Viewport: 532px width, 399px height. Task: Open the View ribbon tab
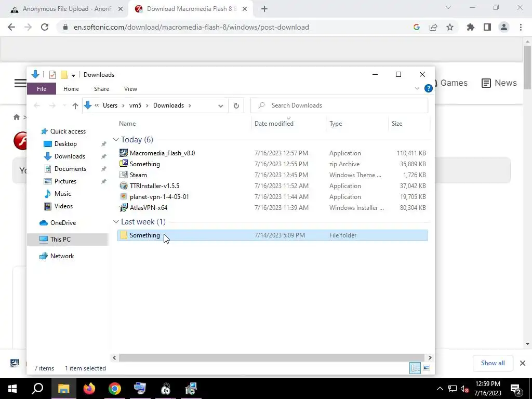click(x=130, y=89)
